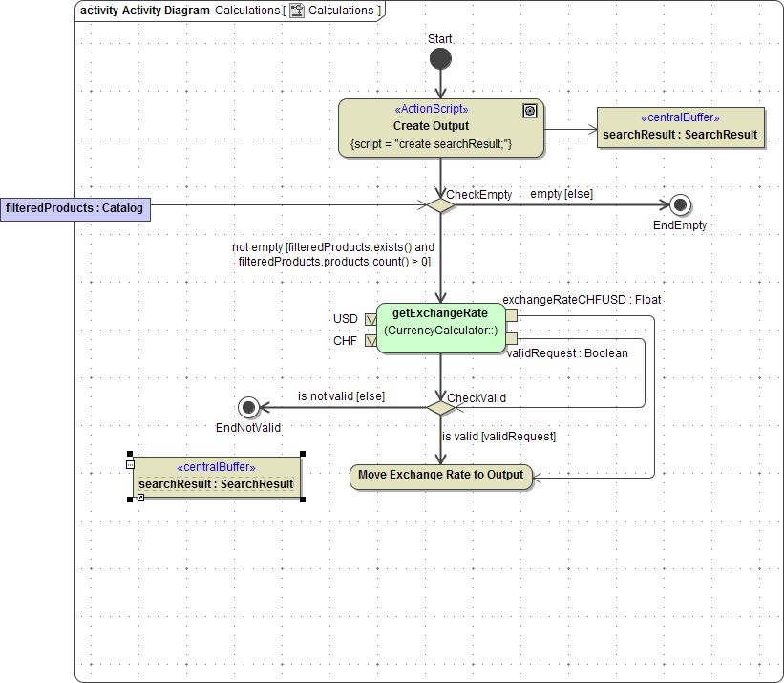Select the CheckEmpty decision diamond

(x=439, y=204)
